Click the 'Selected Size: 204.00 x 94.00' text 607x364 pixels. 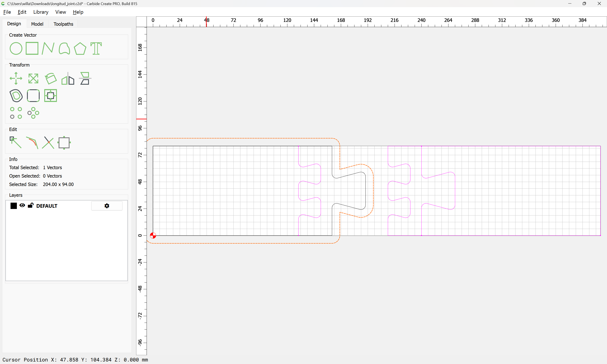42,184
